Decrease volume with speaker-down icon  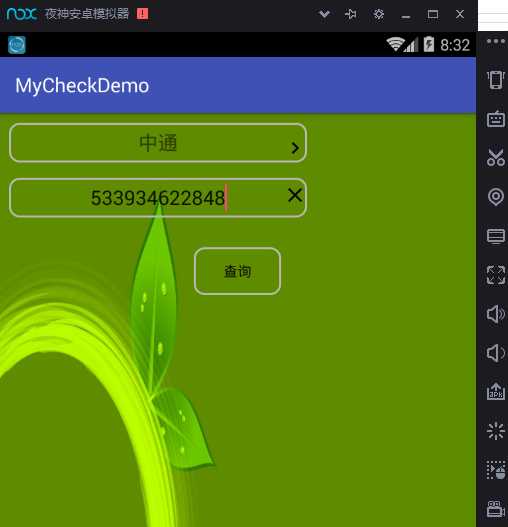coord(496,353)
